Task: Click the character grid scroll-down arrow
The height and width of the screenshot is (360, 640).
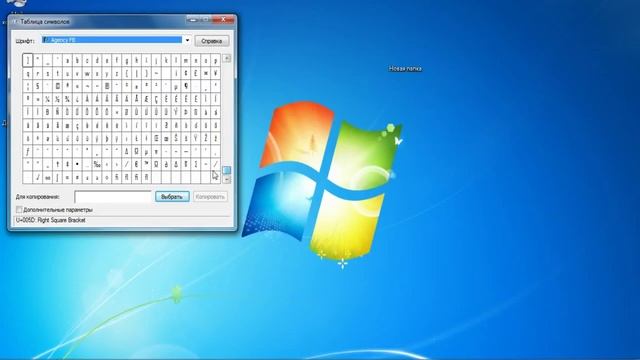Action: coord(227,180)
